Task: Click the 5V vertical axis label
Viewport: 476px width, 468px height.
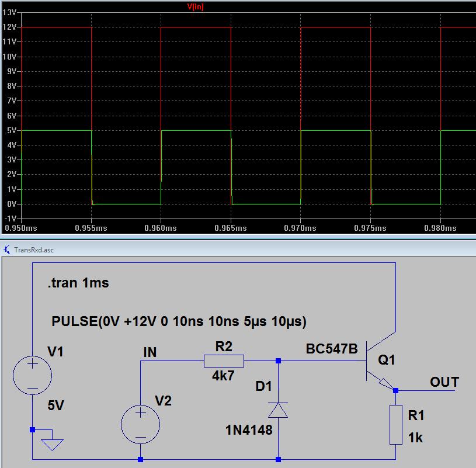Action: 12,130
